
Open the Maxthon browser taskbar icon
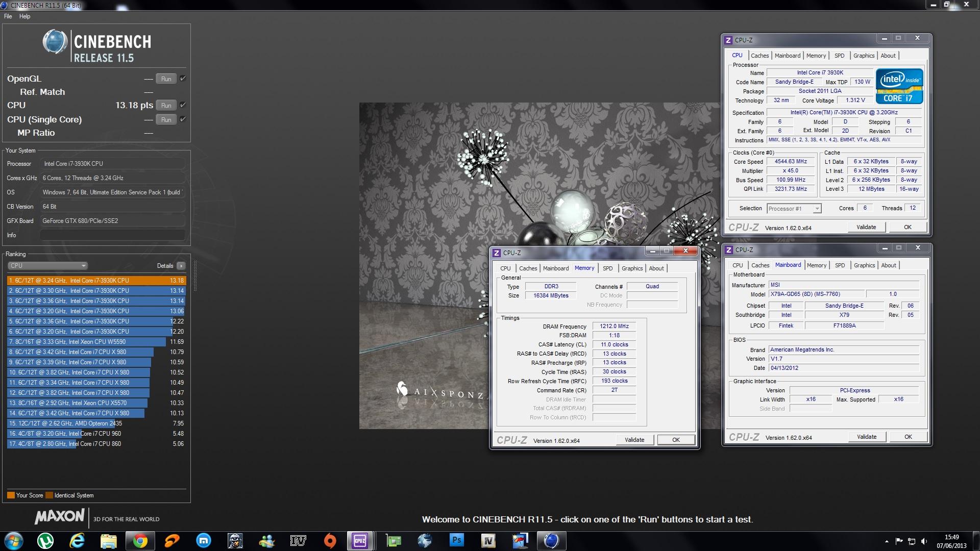click(204, 541)
